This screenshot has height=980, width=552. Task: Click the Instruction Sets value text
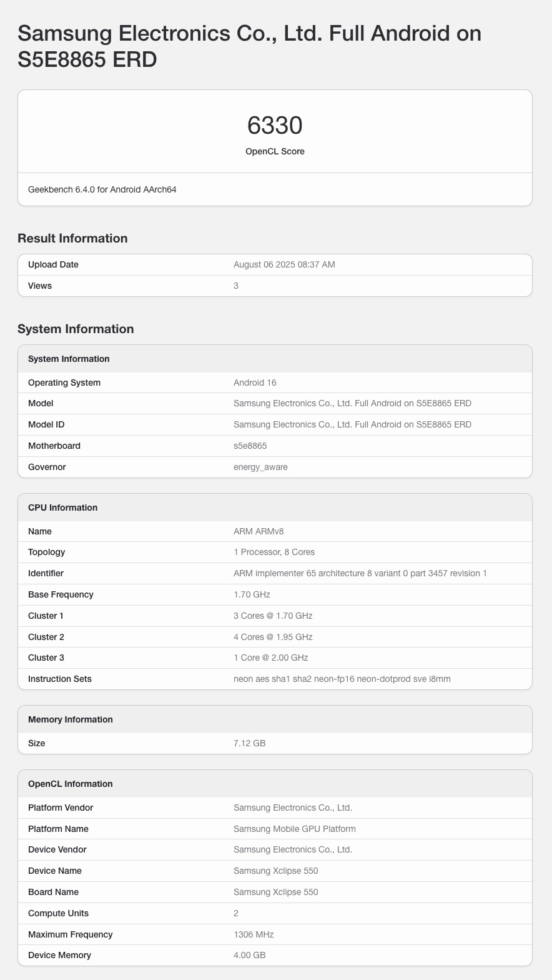pyautogui.click(x=342, y=679)
